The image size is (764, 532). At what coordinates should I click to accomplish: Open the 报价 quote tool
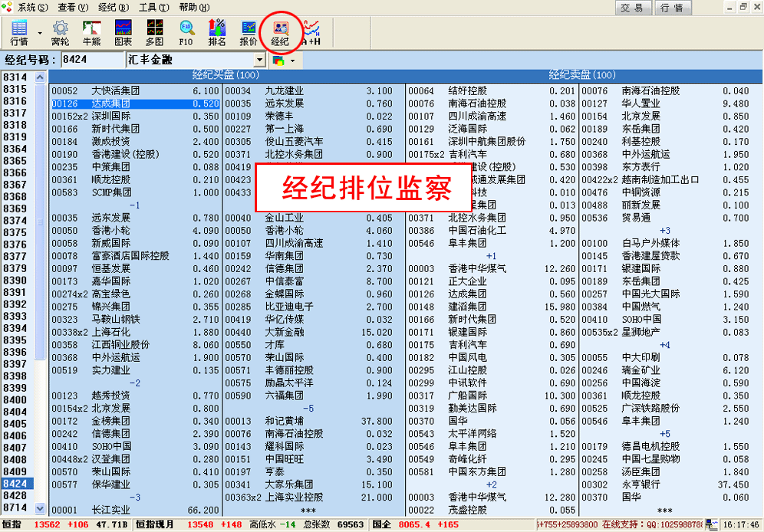point(249,32)
